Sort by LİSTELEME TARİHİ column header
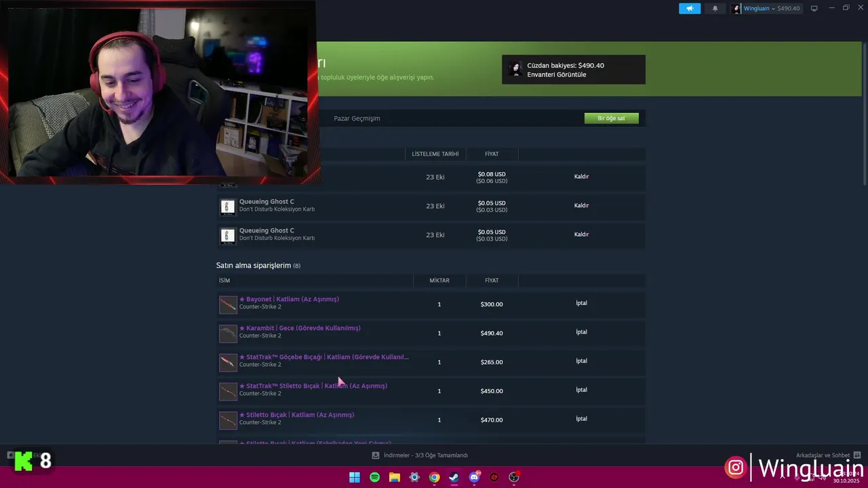The width and height of the screenshot is (868, 488). [x=435, y=154]
